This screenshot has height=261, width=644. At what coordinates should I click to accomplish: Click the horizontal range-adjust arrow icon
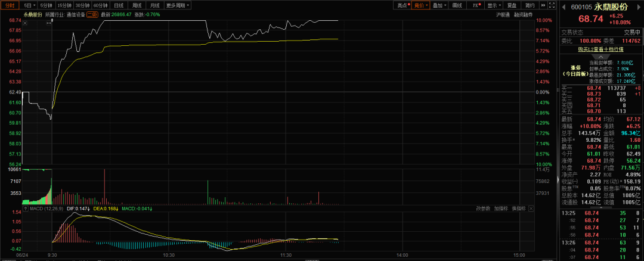click(x=49, y=23)
